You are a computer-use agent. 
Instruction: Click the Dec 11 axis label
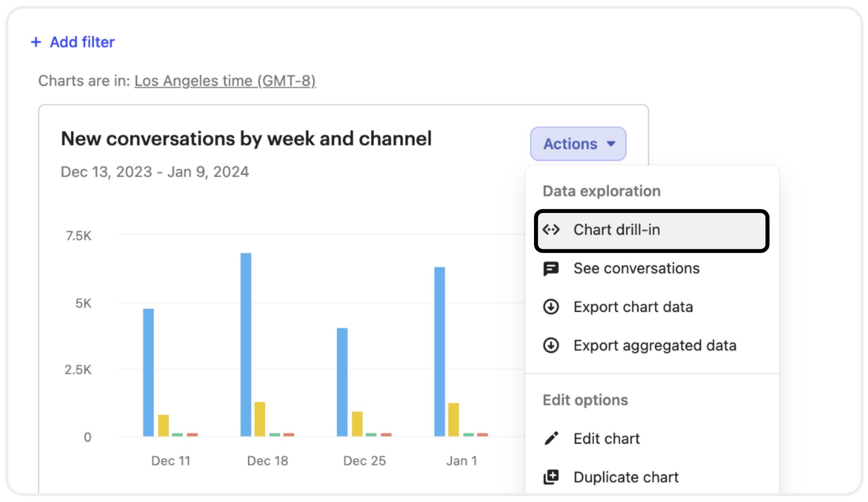171,461
